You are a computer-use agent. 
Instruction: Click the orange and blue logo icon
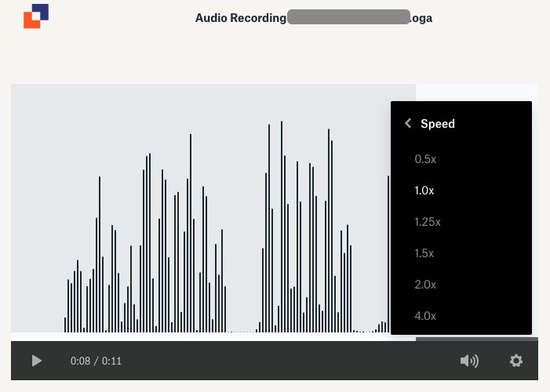click(36, 16)
